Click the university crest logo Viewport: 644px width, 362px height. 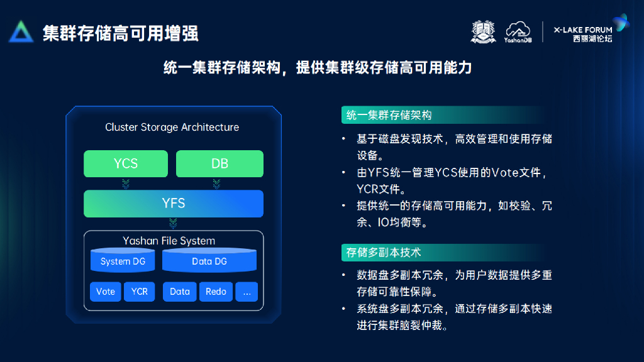pos(484,32)
